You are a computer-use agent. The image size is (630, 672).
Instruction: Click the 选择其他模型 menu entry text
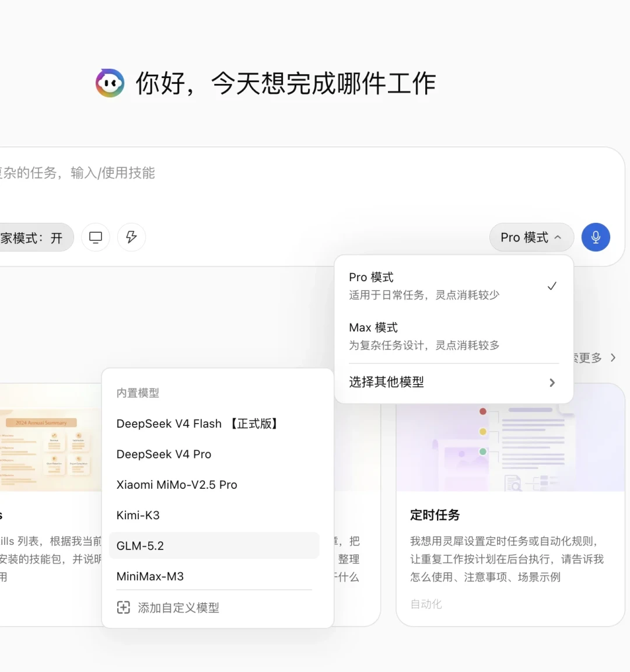(x=386, y=382)
